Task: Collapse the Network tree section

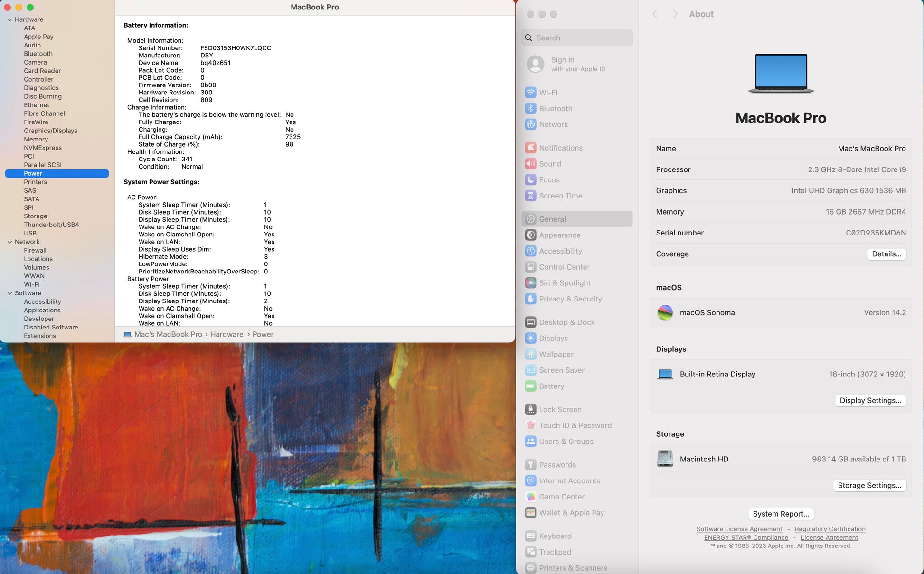Action: (x=9, y=242)
